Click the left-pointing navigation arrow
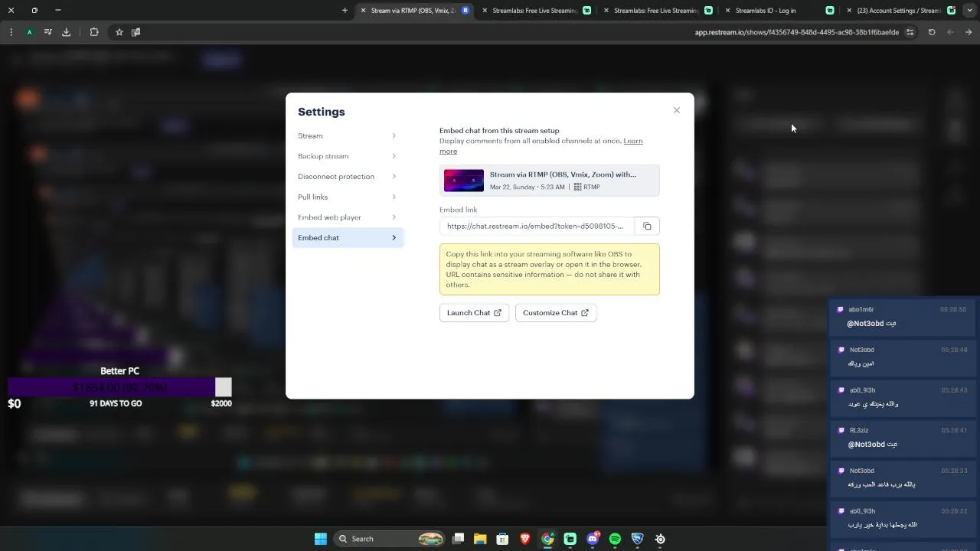This screenshot has height=551, width=980. click(x=950, y=32)
